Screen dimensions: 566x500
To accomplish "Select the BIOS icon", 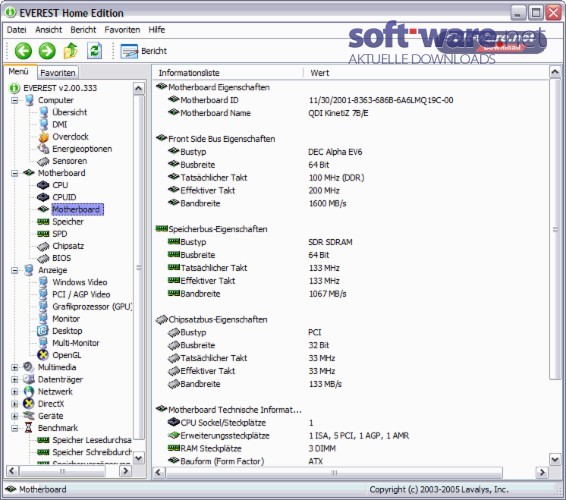I will pos(43,258).
